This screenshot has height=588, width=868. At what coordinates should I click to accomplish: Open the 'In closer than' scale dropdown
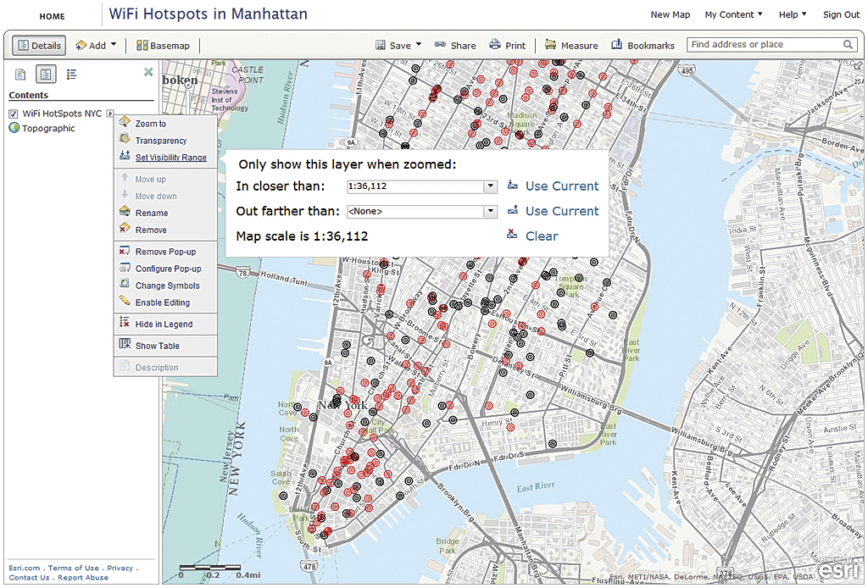pos(491,186)
